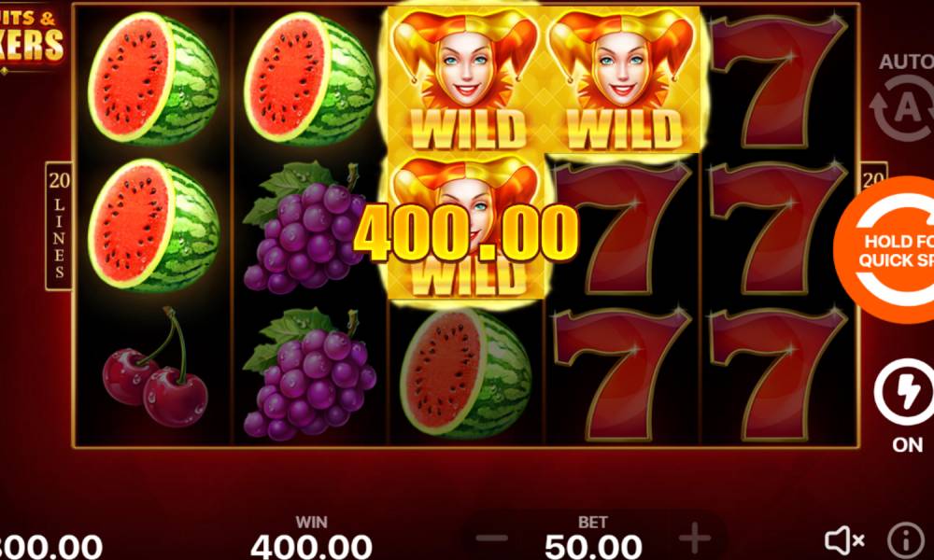Decrease bet with the minus button
The image size is (934, 560).
pyautogui.click(x=492, y=539)
